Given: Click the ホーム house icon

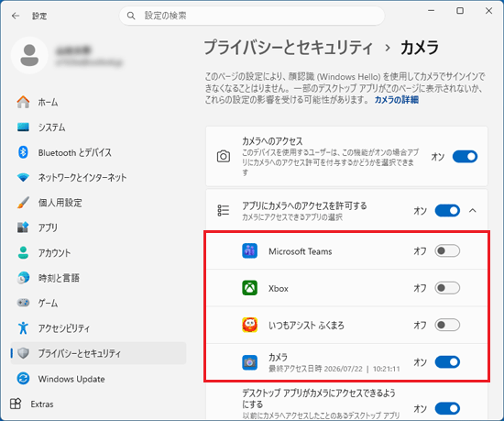Looking at the screenshot, I should [x=23, y=102].
